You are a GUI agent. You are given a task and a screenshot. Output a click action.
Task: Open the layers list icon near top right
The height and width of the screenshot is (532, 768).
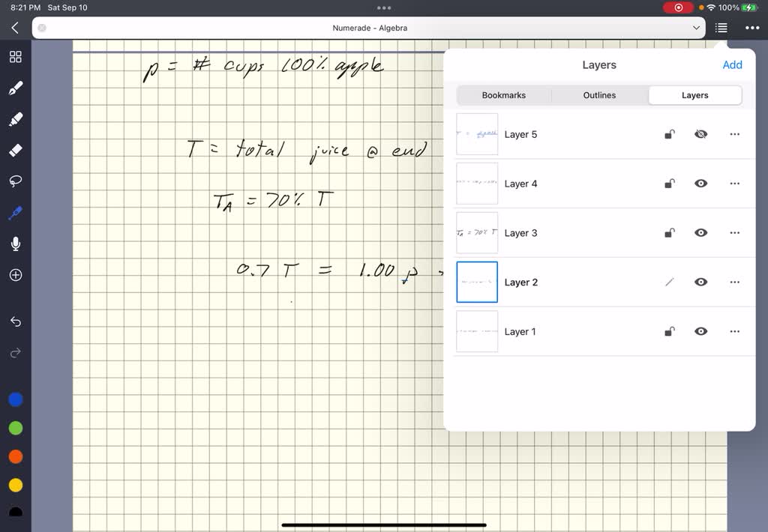(x=721, y=27)
